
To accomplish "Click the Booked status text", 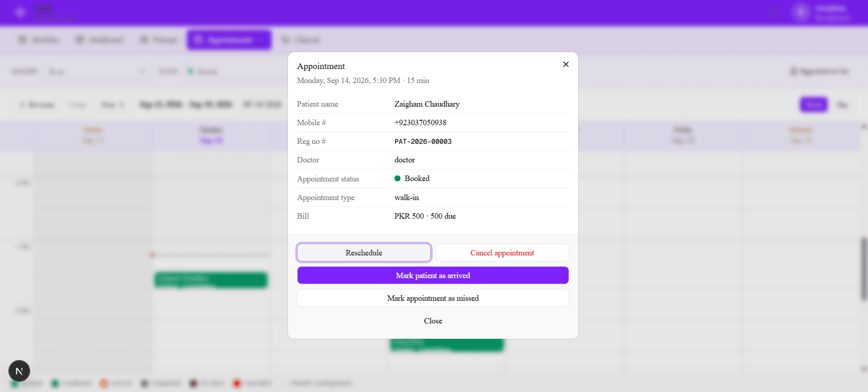I will point(417,178).
